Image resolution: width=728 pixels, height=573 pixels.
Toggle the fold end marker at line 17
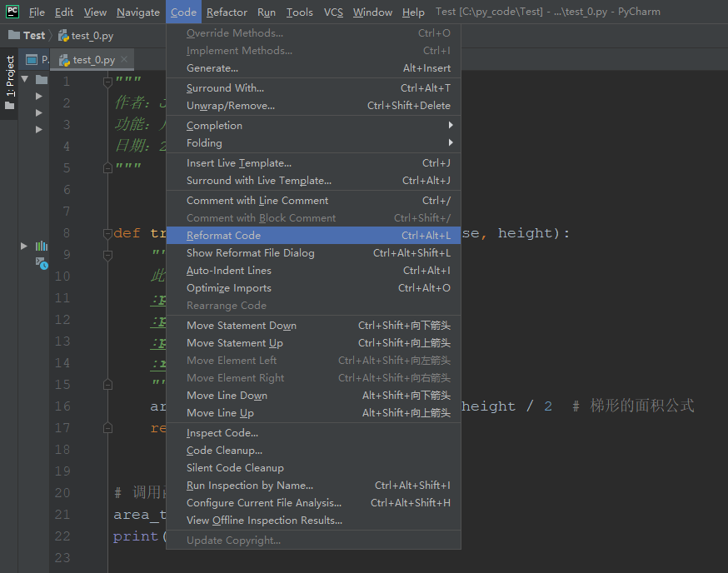pos(107,427)
